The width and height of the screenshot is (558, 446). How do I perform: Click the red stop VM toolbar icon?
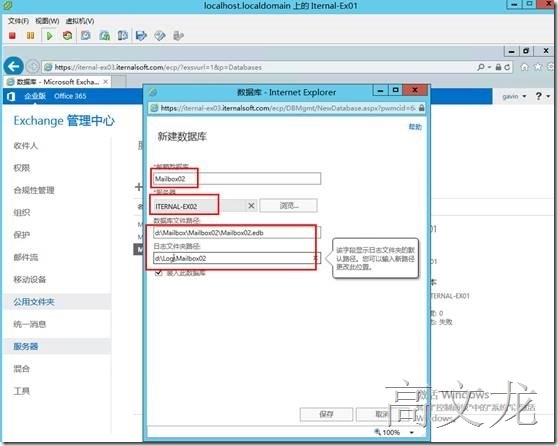point(12,36)
